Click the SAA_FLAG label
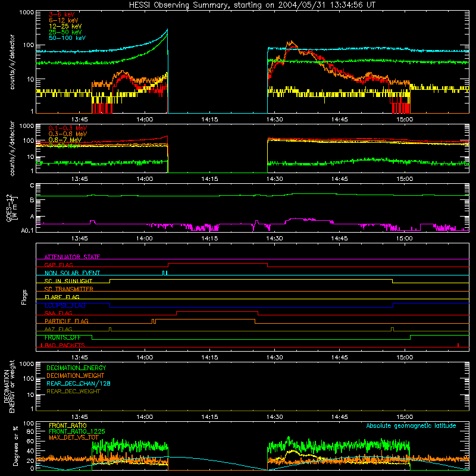The height and width of the screenshot is (476, 476). click(58, 313)
